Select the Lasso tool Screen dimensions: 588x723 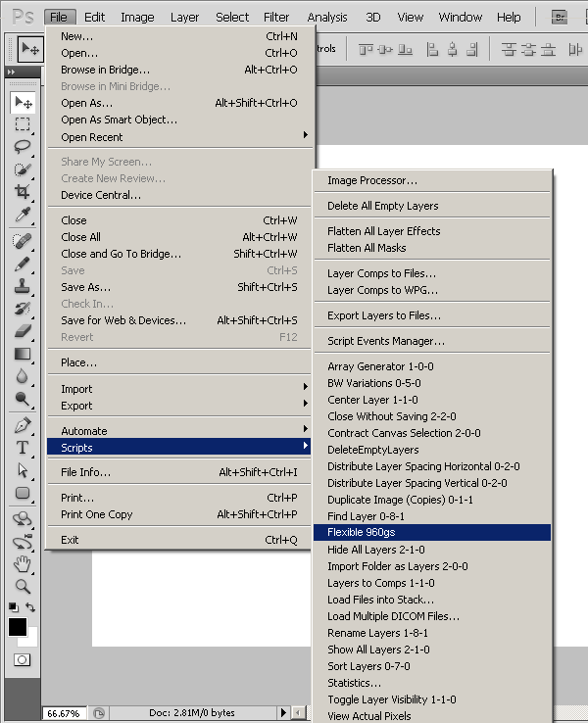point(23,147)
